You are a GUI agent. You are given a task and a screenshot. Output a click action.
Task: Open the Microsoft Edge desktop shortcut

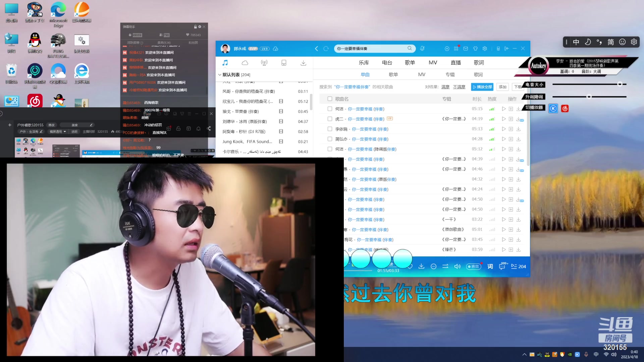58,14
